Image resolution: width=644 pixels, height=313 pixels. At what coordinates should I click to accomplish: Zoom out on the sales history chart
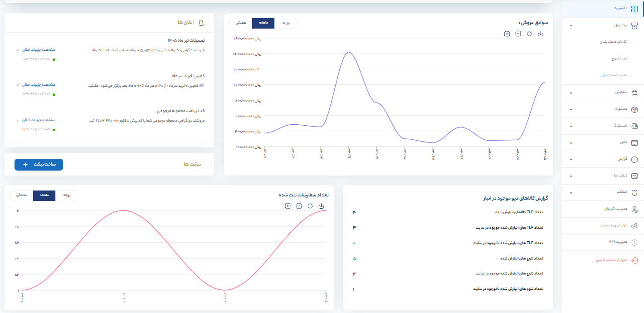[x=518, y=34]
